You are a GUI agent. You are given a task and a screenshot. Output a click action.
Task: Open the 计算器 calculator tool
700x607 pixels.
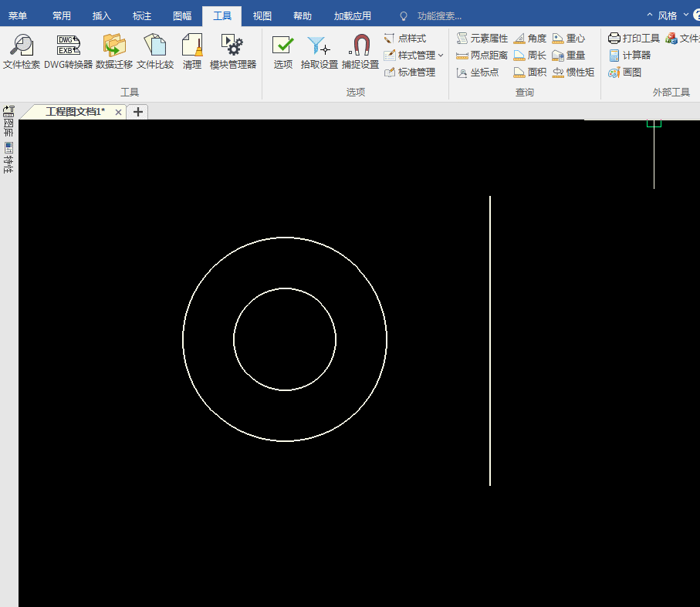click(x=629, y=56)
